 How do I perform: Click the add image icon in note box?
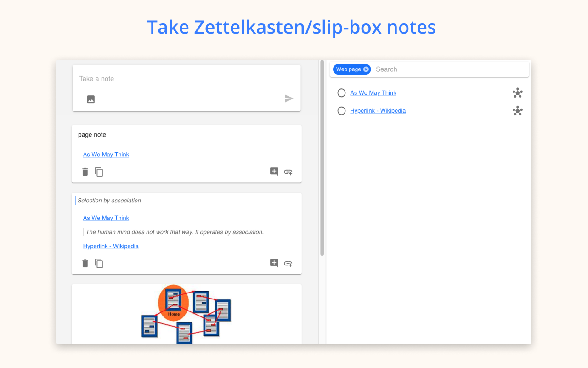[91, 99]
